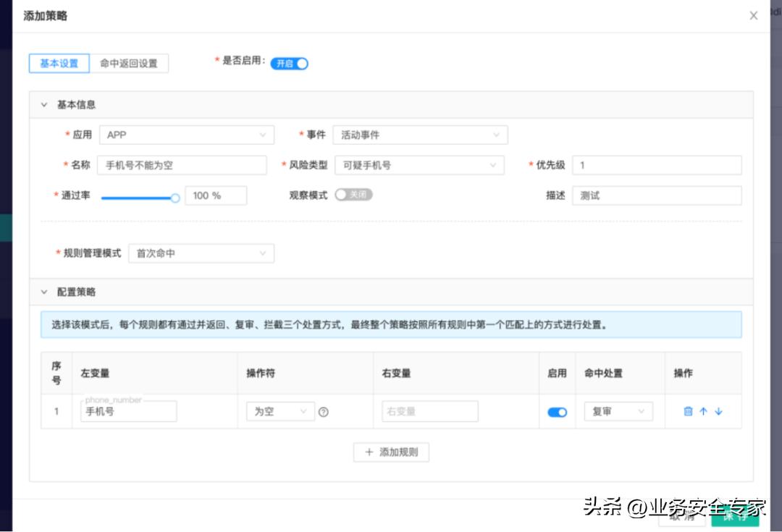The height and width of the screenshot is (532, 782).
Task: Move rule 1 down with the down arrow icon
Action: click(x=718, y=411)
